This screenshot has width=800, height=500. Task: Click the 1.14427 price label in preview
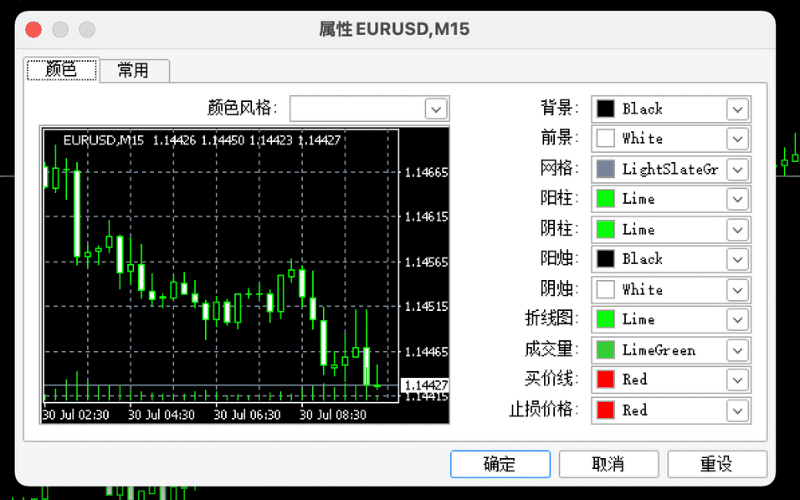(425, 385)
